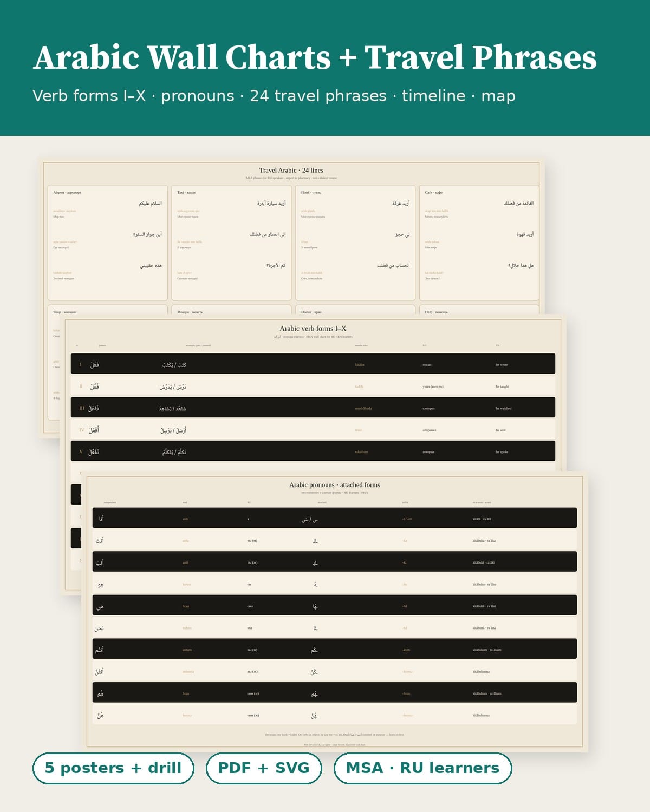Select the 'Airport · аэропорт' phrase card
This screenshot has width=650, height=812.
(x=107, y=243)
